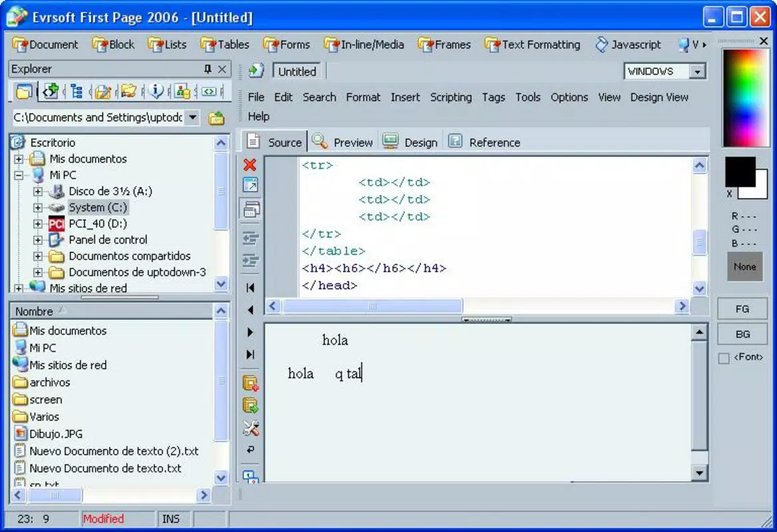Open the Scripting menu
The width and height of the screenshot is (777, 532).
[451, 97]
